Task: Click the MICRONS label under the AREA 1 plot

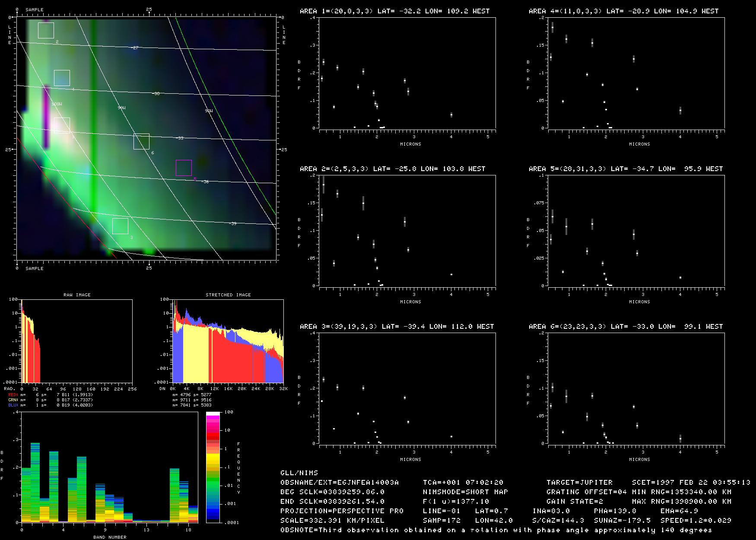Action: (x=410, y=144)
